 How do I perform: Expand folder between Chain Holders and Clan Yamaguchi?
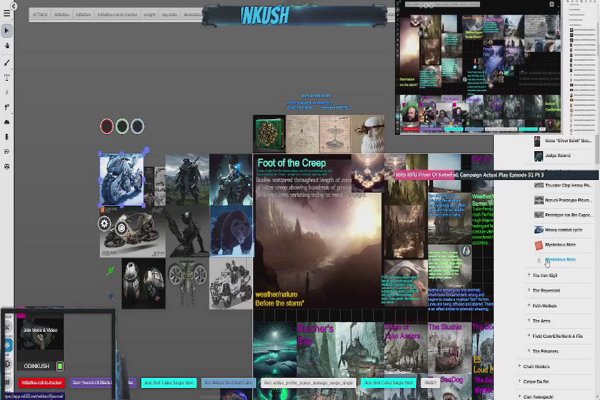pos(520,381)
